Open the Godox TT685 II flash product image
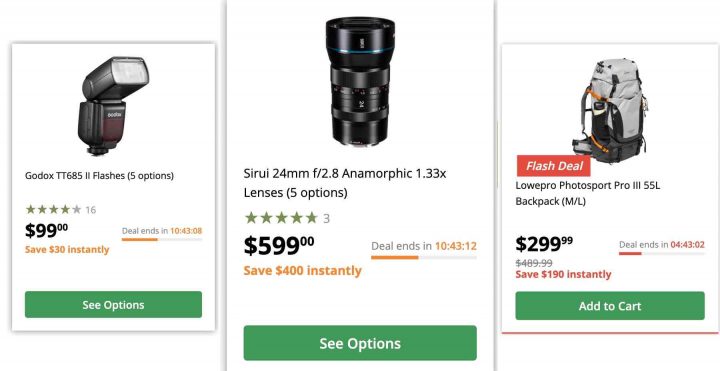This screenshot has width=720, height=371. 113,106
